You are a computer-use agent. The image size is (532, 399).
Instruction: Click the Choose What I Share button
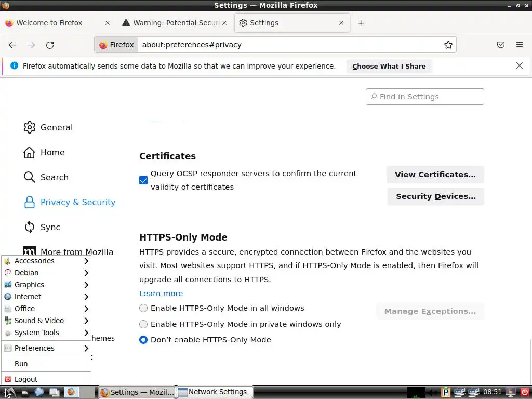tap(389, 66)
